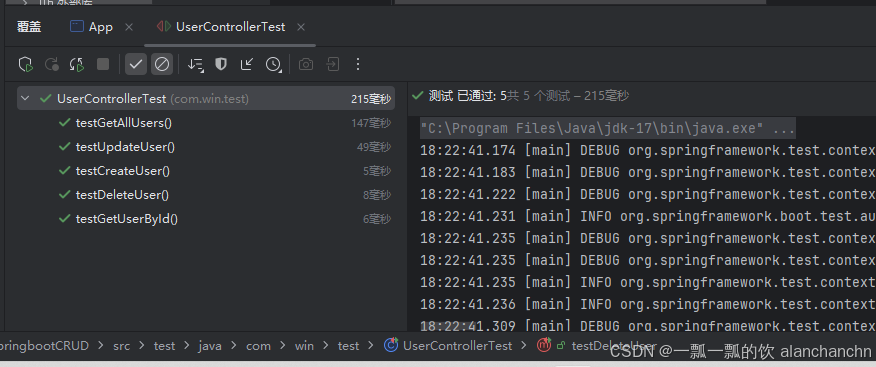This screenshot has height=367, width=876.
Task: Click green checkmark beside UserControllerTest root
Action: tap(46, 98)
